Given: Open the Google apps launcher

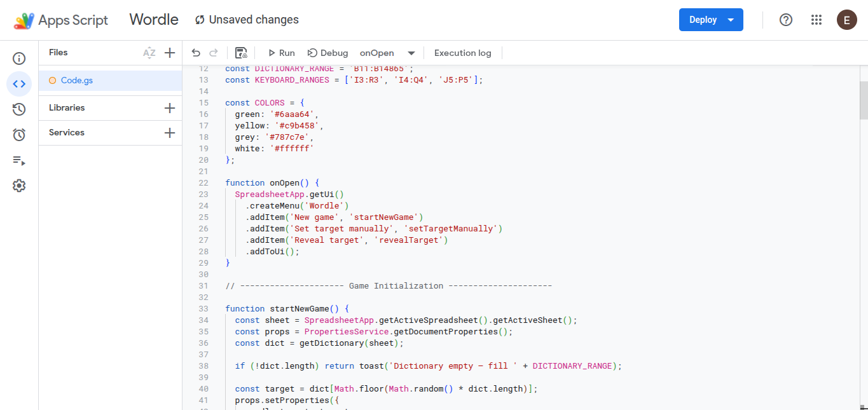Looking at the screenshot, I should [816, 20].
